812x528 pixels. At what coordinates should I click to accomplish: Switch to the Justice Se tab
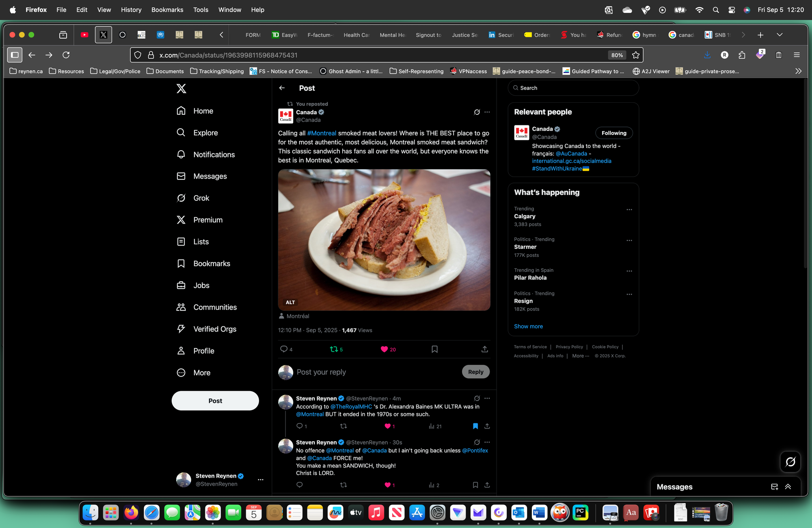pyautogui.click(x=464, y=35)
